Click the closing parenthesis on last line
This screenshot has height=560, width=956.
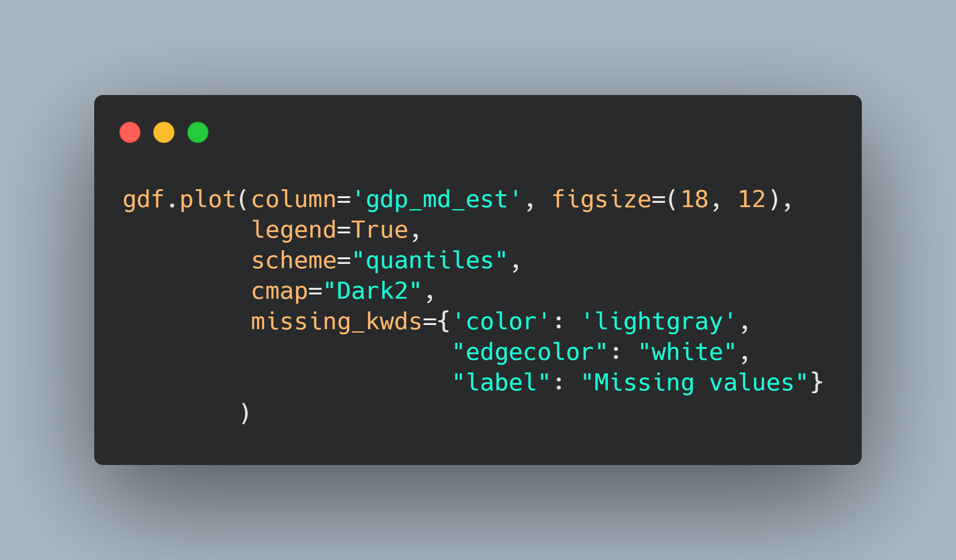(245, 414)
